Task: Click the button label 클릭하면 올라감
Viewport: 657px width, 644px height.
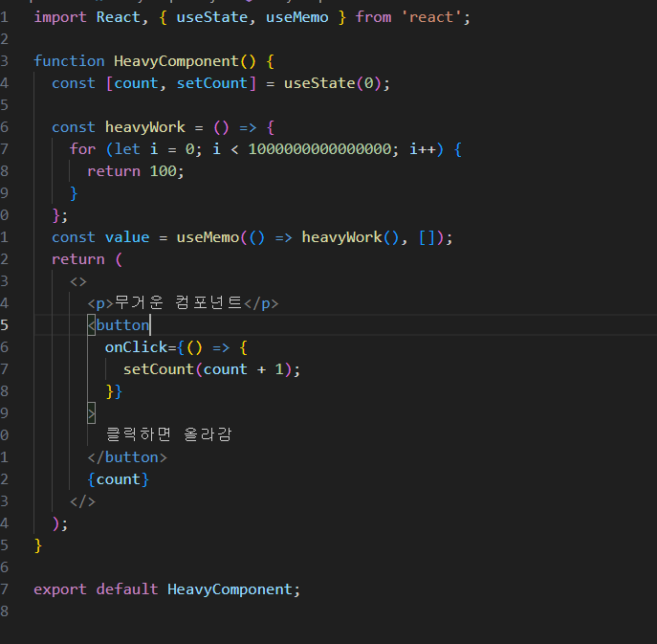Action: tap(169, 434)
